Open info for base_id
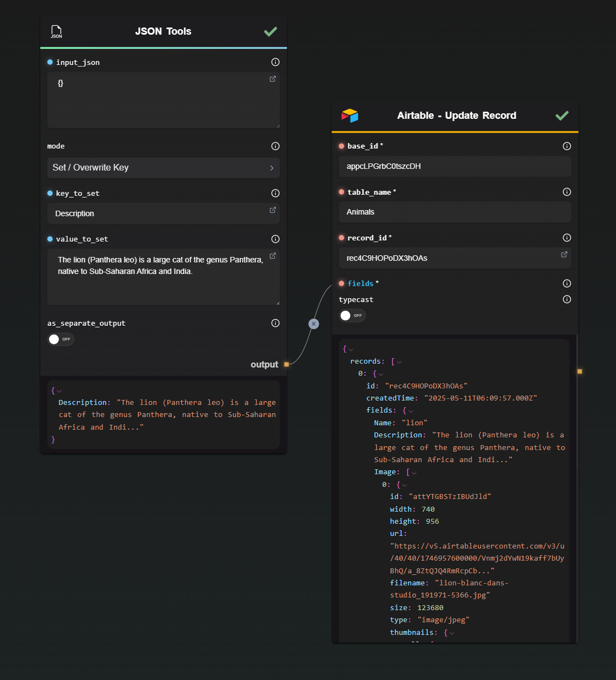The height and width of the screenshot is (680, 616). (567, 146)
